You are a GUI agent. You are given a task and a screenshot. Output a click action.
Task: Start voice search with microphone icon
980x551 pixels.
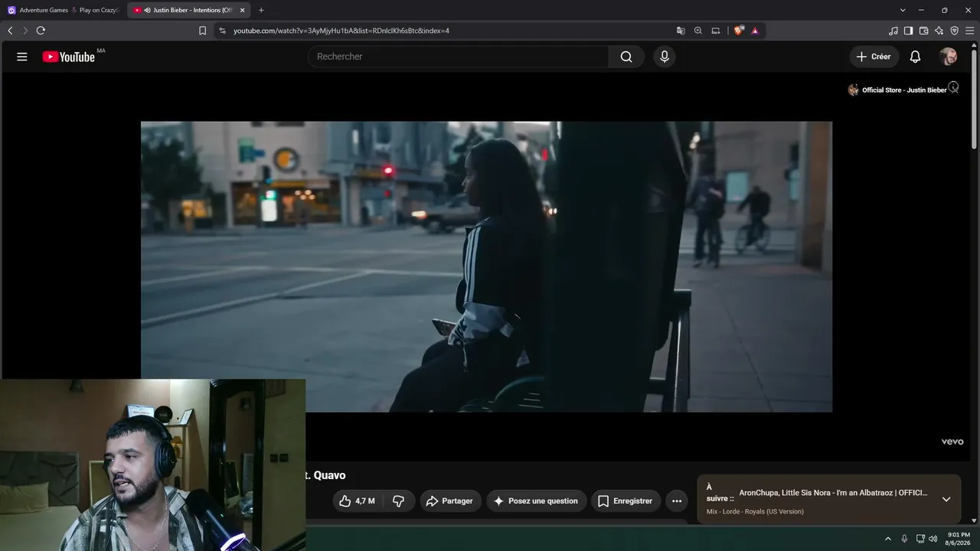pyautogui.click(x=665, y=57)
